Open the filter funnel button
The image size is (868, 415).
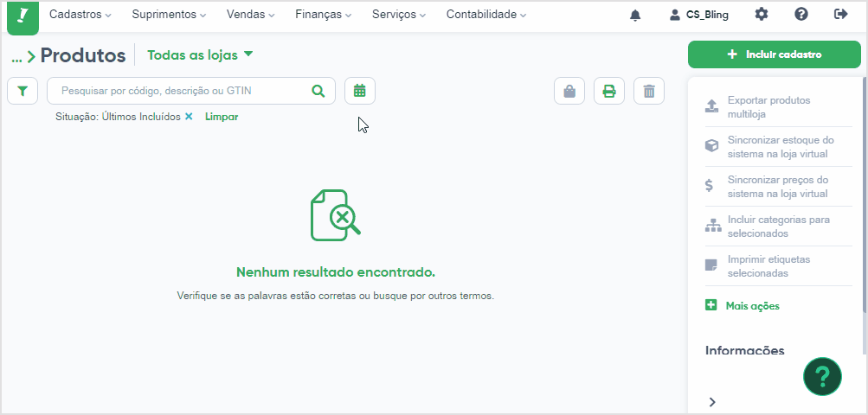click(x=23, y=91)
